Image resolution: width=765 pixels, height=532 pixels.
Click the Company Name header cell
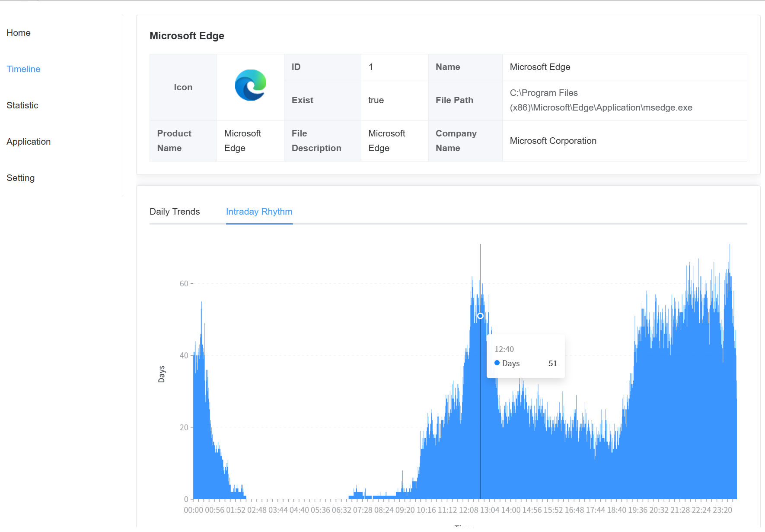tap(465, 141)
